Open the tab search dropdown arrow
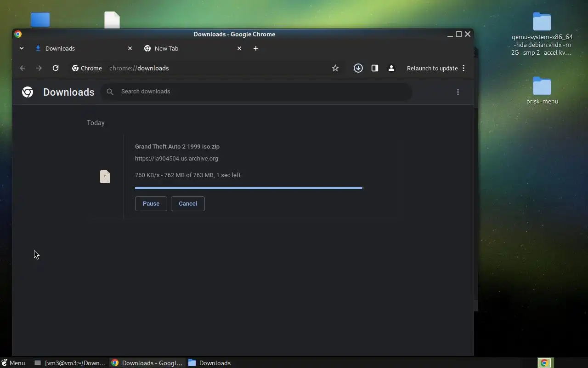This screenshot has height=368, width=588. (22, 48)
